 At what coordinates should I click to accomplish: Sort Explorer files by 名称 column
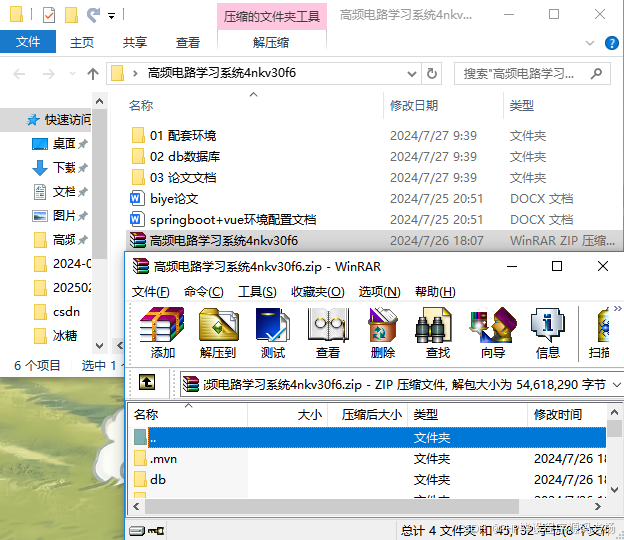point(141,105)
